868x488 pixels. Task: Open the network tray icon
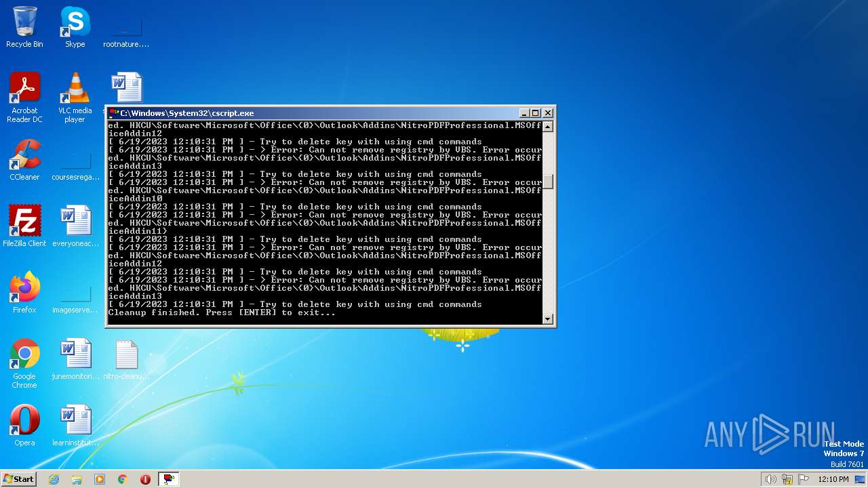coord(787,479)
